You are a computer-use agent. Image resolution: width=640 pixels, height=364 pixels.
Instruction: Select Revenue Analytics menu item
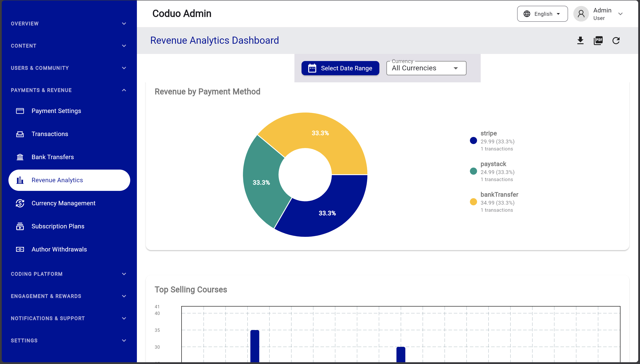(69, 180)
